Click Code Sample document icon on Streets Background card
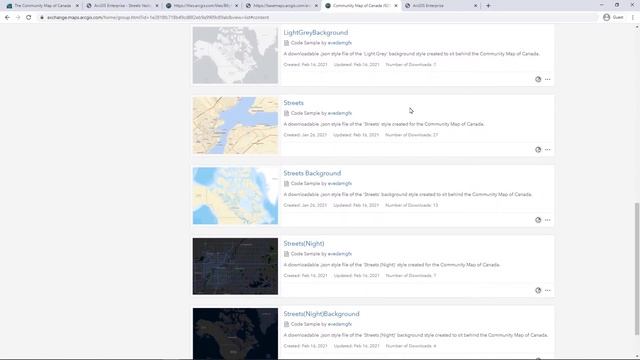Screen dimensions: 640x360 click(287, 184)
